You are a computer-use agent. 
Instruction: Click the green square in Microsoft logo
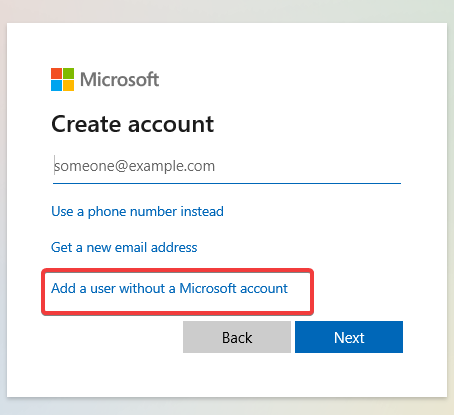pos(68,73)
